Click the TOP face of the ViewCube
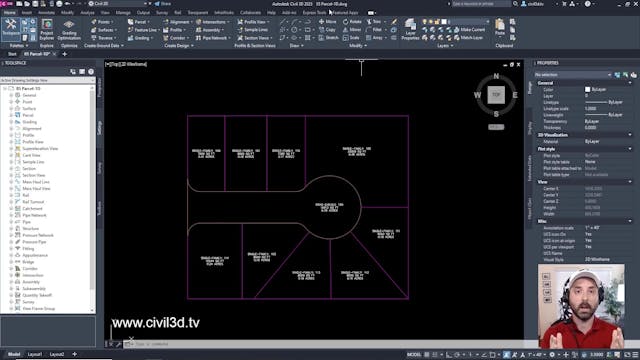The height and width of the screenshot is (360, 640). point(496,95)
